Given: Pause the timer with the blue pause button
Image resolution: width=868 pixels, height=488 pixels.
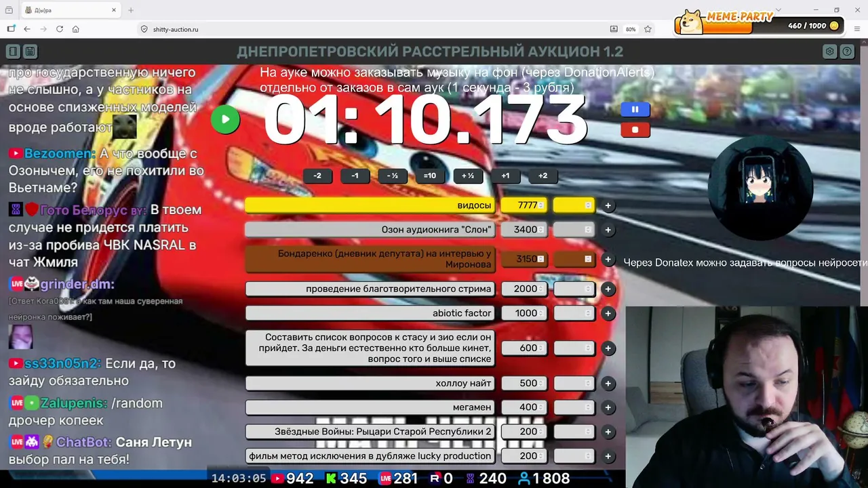Looking at the screenshot, I should 635,109.
